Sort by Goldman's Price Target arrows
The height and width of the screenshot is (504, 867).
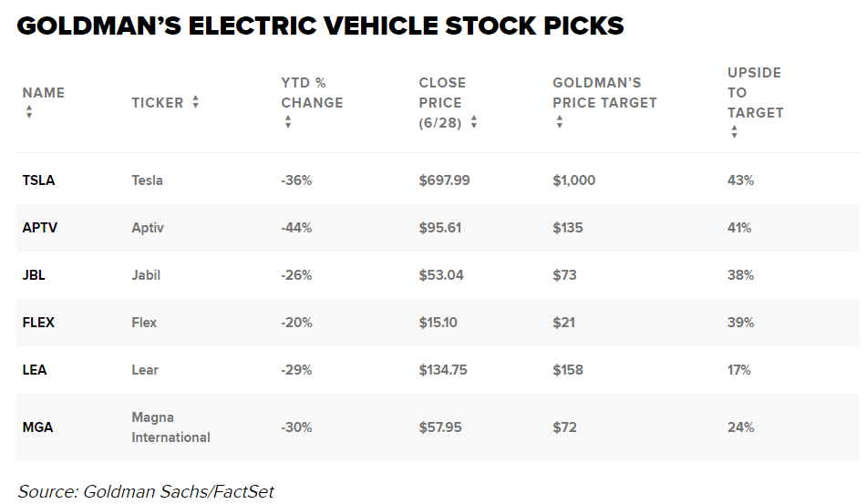559,122
